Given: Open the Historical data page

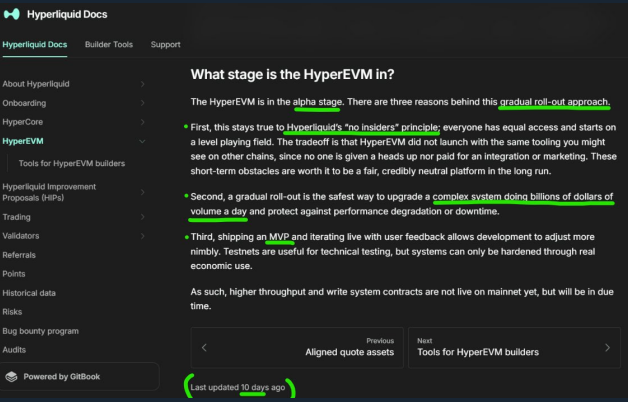Looking at the screenshot, I should click(x=29, y=293).
